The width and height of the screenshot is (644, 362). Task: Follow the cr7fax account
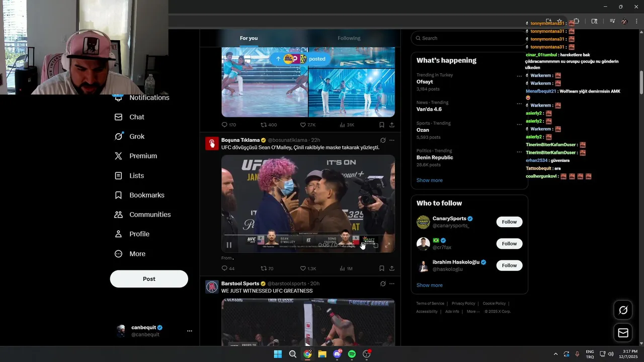click(x=509, y=244)
